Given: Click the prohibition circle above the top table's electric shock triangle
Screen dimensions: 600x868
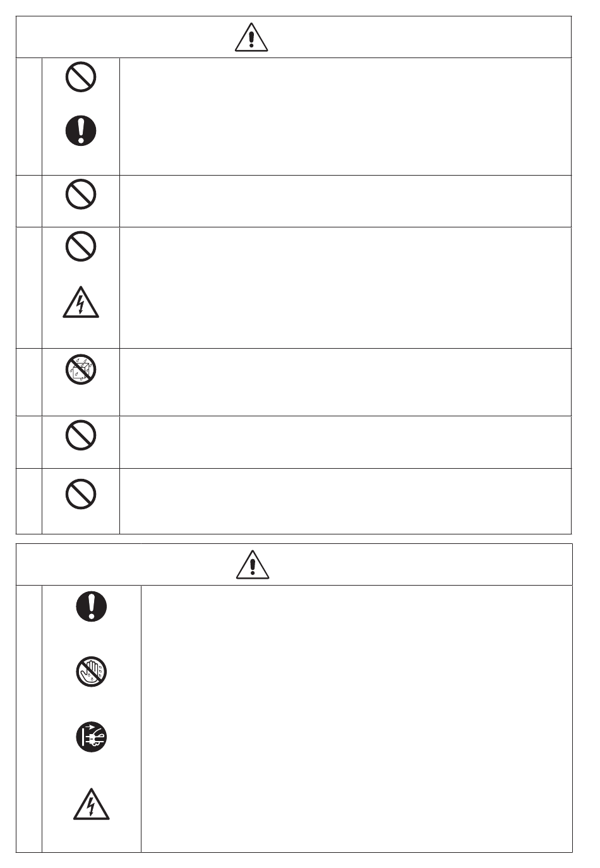Looking at the screenshot, I should 81,246.
